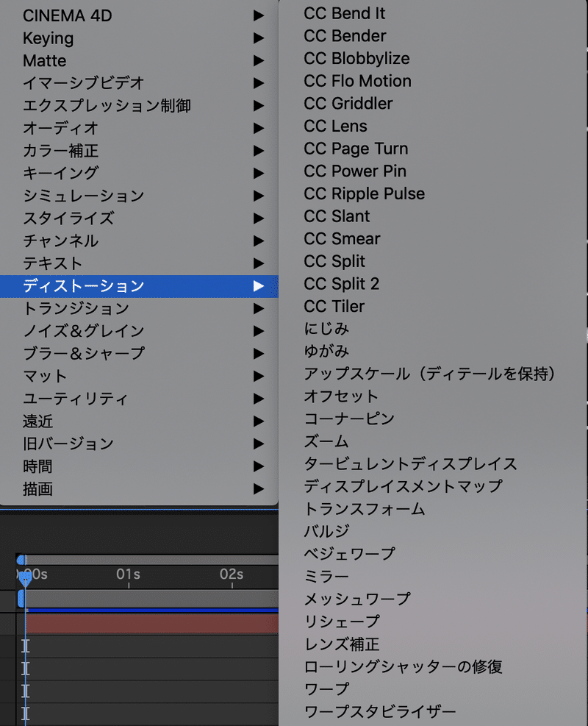The height and width of the screenshot is (726, 588).
Task: Open the 旧バージョン submenu
Action: pyautogui.click(x=139, y=444)
